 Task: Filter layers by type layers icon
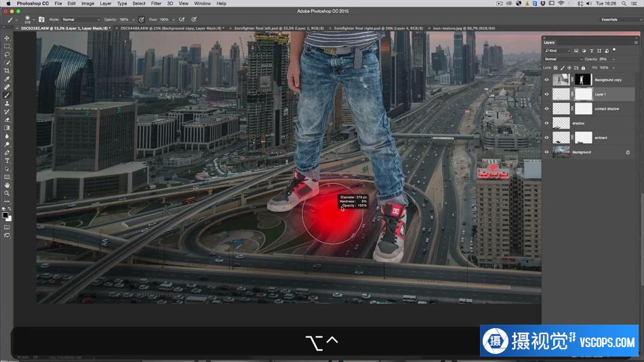(591, 51)
